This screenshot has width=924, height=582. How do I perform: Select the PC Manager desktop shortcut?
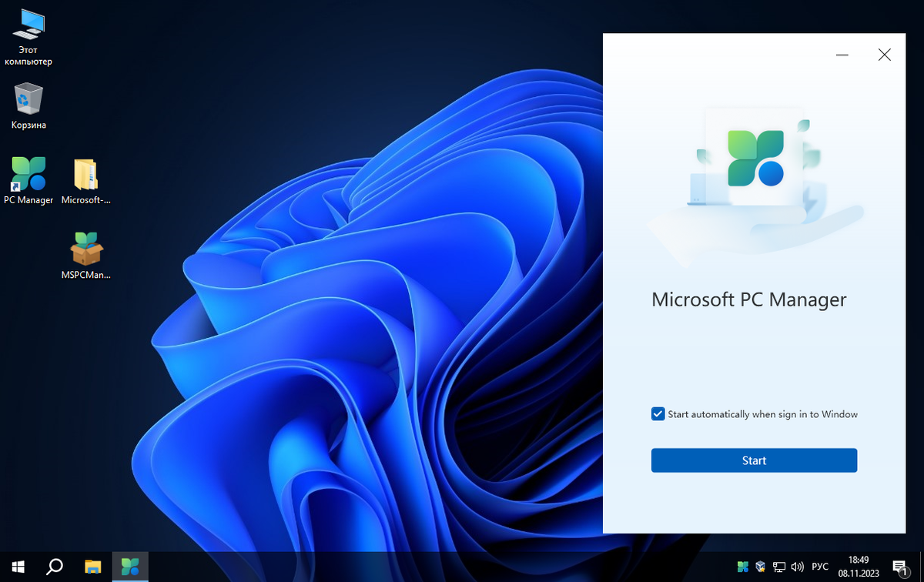(x=28, y=182)
